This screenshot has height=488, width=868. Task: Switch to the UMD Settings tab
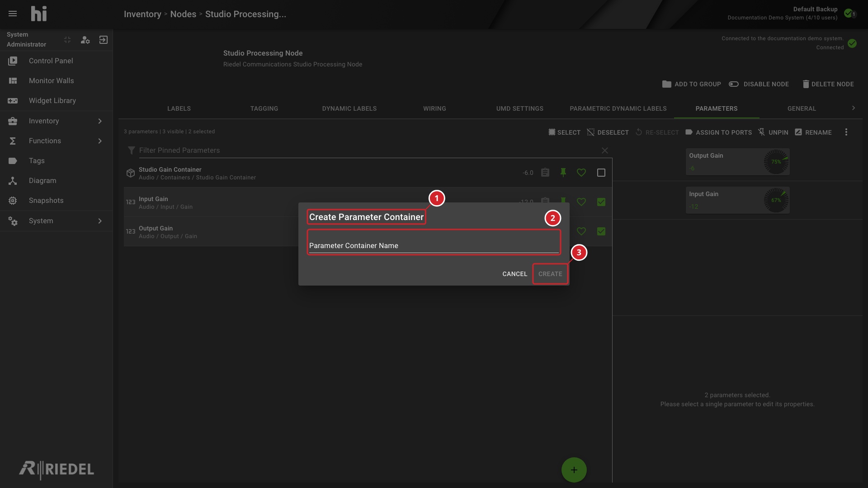click(520, 108)
